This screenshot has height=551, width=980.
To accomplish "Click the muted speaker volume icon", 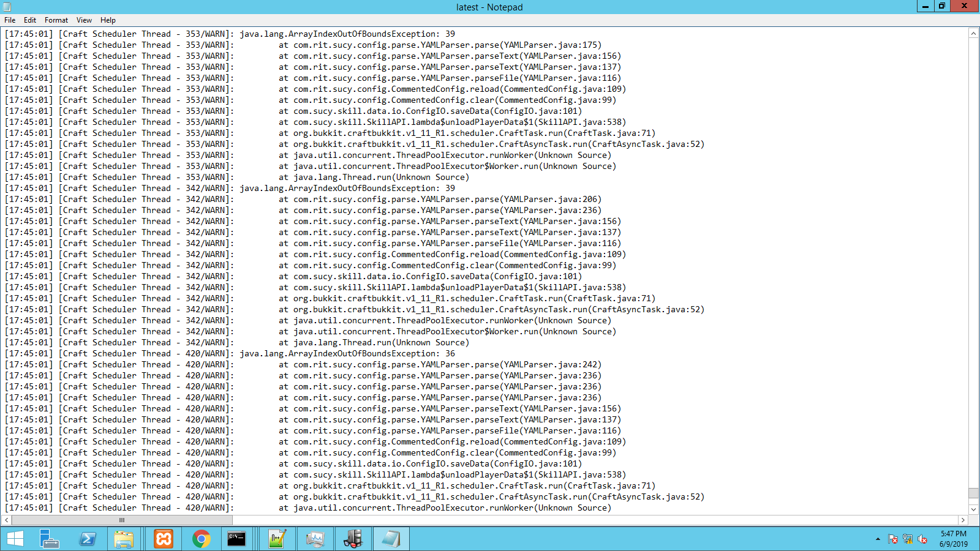I will tap(922, 539).
